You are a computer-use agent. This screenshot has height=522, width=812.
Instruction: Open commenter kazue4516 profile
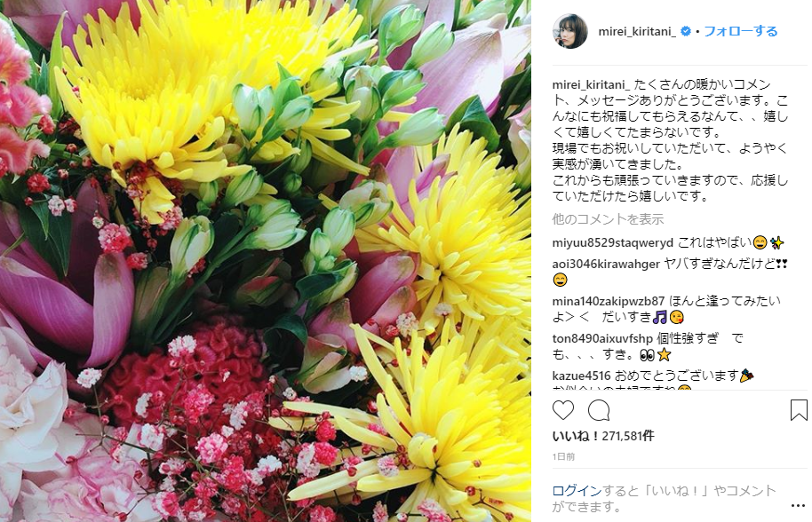(582, 376)
